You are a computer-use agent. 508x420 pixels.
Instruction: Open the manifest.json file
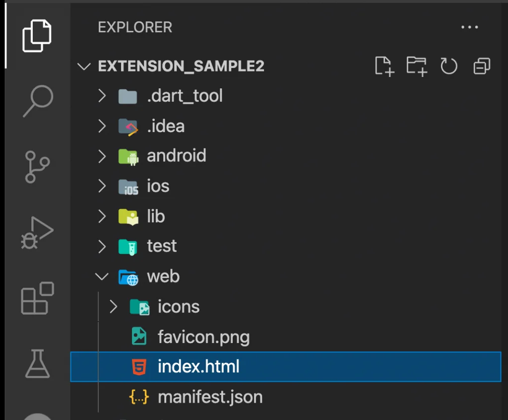(x=210, y=397)
